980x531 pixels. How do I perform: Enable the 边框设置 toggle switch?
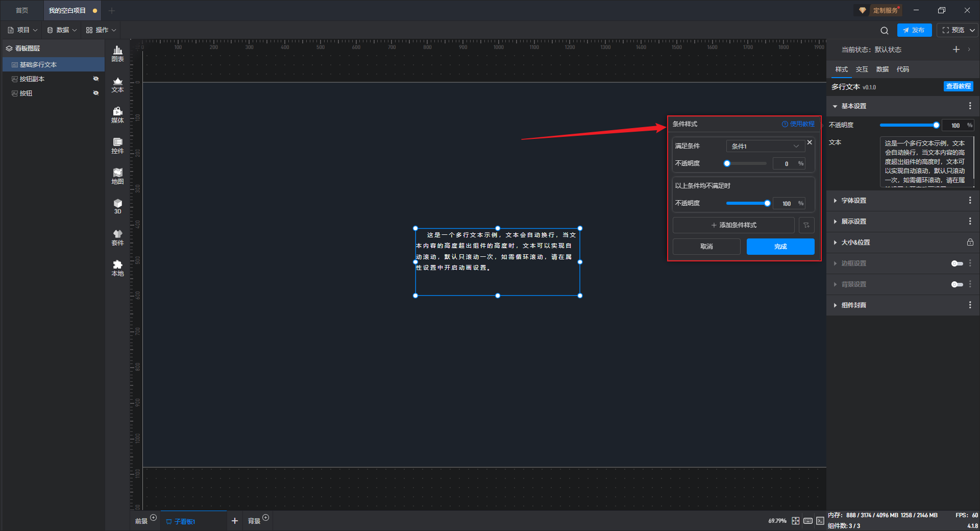[957, 263]
